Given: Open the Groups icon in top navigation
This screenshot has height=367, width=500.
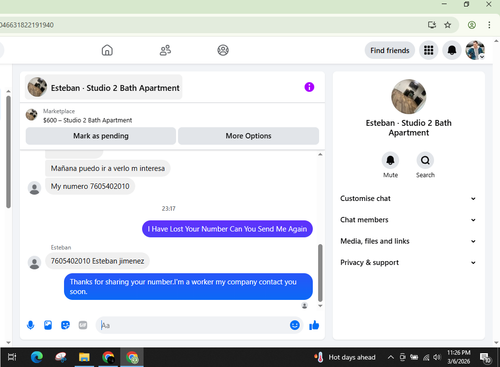Looking at the screenshot, I should (x=223, y=50).
